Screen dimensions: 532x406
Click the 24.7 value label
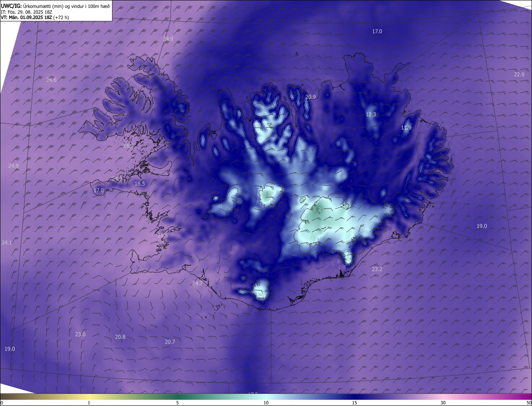197,283
